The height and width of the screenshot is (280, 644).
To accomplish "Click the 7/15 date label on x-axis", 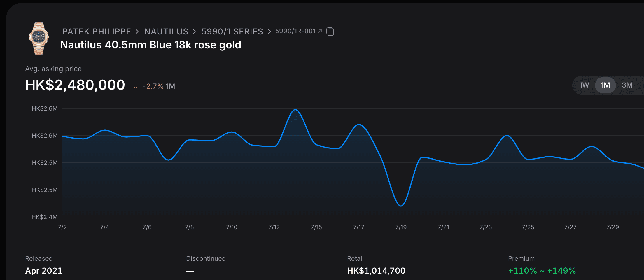I will 316,227.
